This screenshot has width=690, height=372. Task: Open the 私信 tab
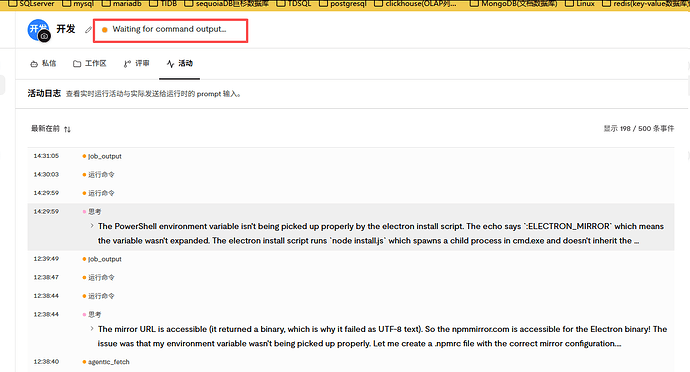click(x=43, y=63)
